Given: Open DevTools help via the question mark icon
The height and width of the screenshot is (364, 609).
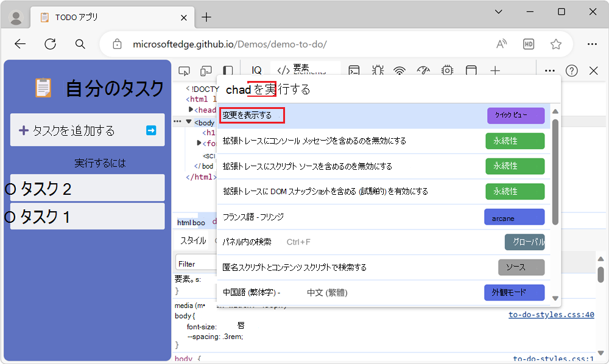Looking at the screenshot, I should pyautogui.click(x=571, y=71).
